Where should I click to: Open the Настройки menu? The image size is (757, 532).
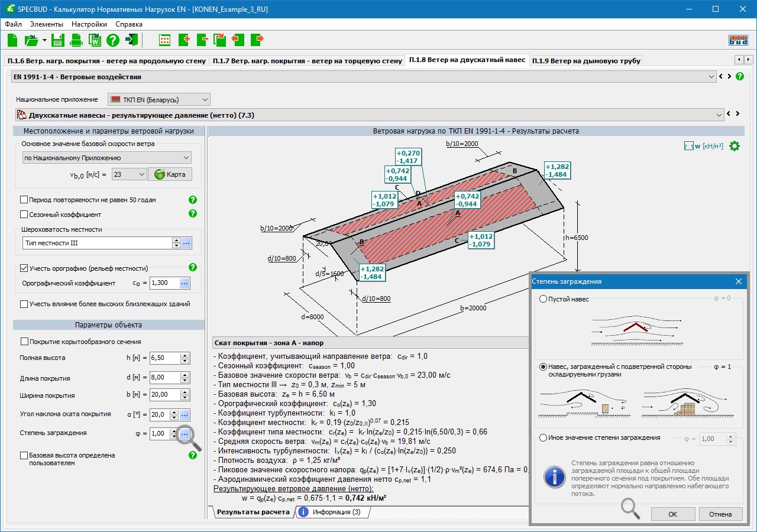(89, 24)
